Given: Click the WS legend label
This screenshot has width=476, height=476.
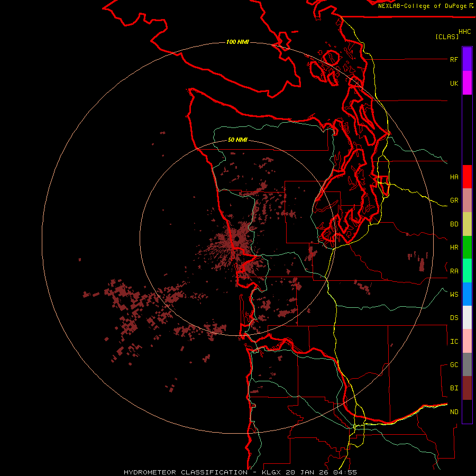Looking at the screenshot, I should coord(454,294).
